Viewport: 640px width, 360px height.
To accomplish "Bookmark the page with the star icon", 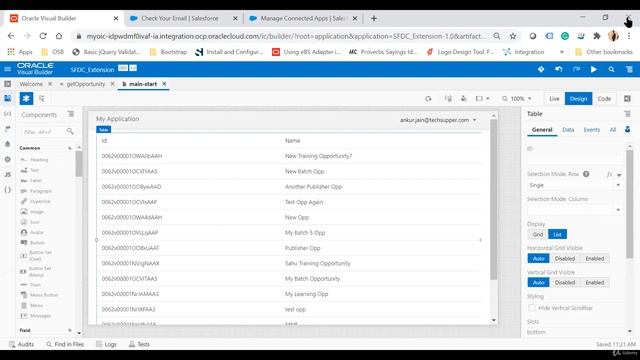I will tap(513, 36).
